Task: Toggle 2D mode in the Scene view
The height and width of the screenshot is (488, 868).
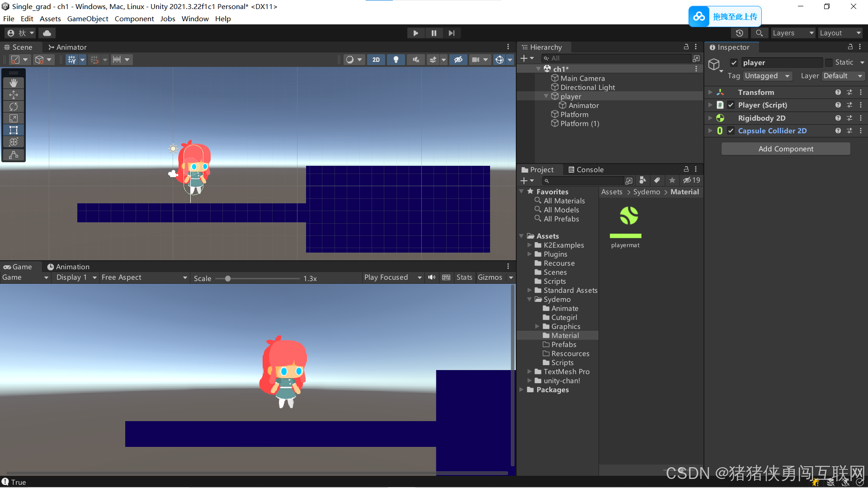Action: 376,59
